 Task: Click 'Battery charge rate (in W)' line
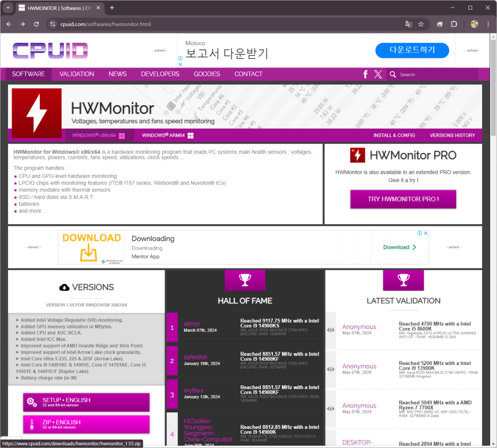[x=48, y=378]
